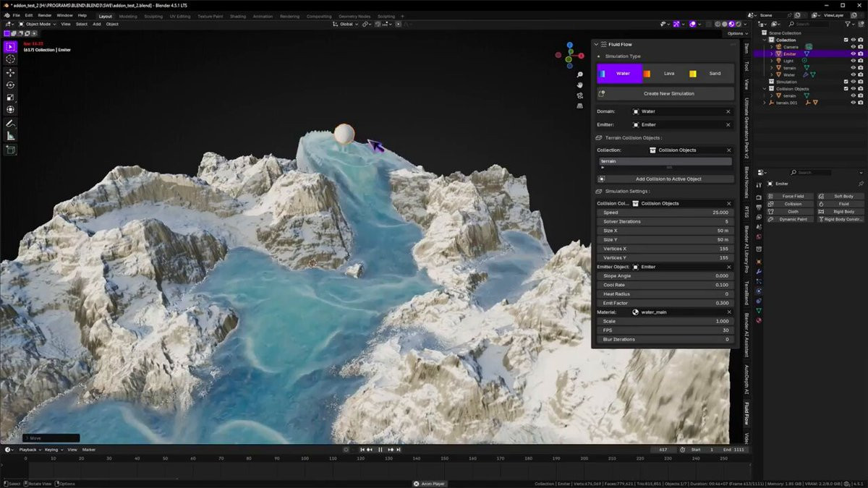Image resolution: width=868 pixels, height=488 pixels.
Task: Collapse the Fluid Flow panel
Action: click(x=597, y=44)
